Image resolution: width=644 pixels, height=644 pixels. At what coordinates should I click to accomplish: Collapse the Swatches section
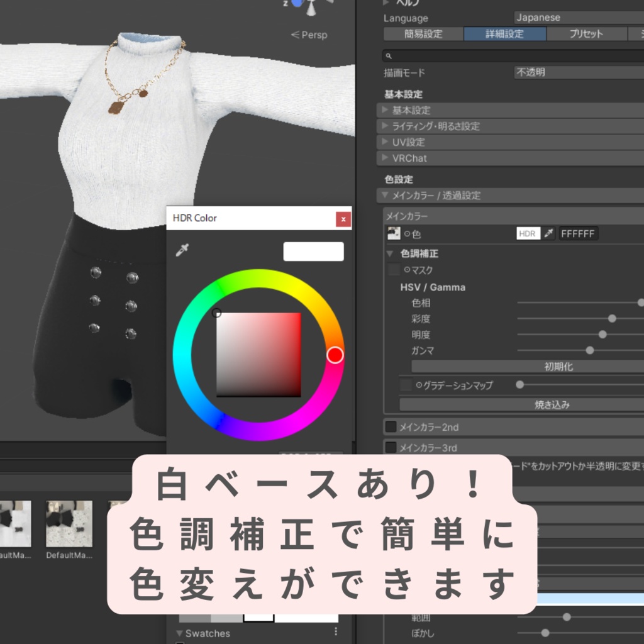pos(179,633)
